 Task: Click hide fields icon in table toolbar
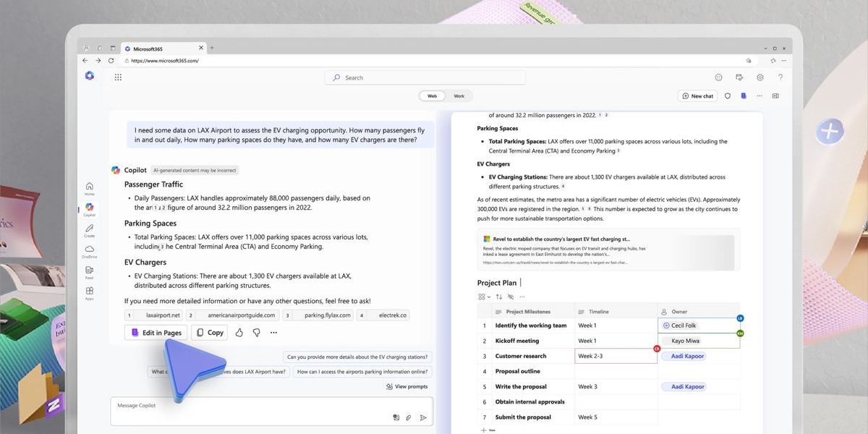click(510, 297)
